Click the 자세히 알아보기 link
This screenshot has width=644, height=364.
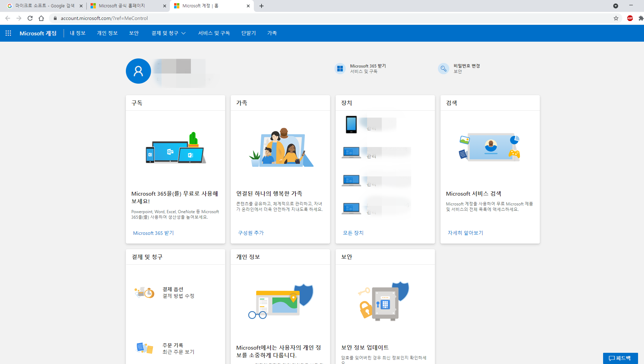tap(465, 233)
